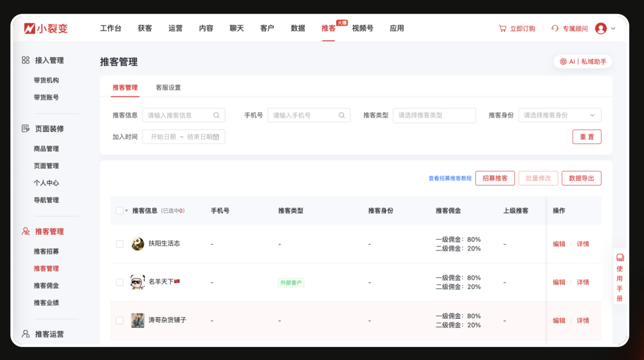Open the 推客类型 dropdown
Screen dimensions: 644x360
coord(434,115)
